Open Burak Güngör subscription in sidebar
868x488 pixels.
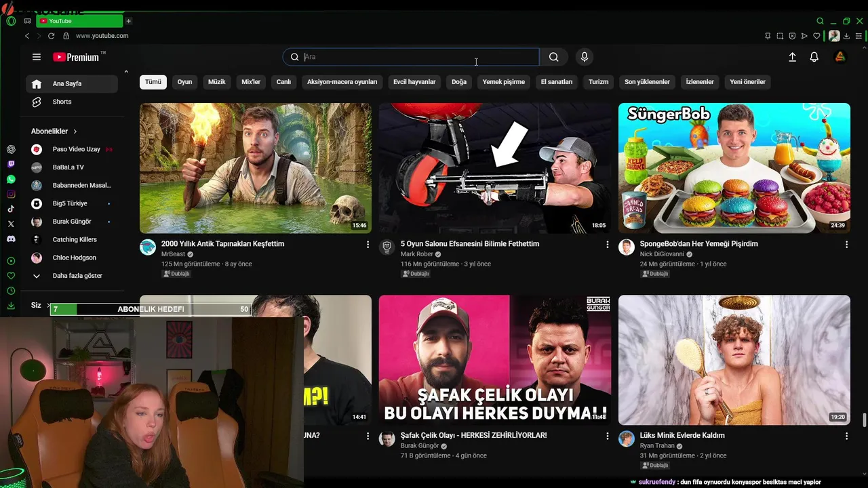tap(72, 222)
